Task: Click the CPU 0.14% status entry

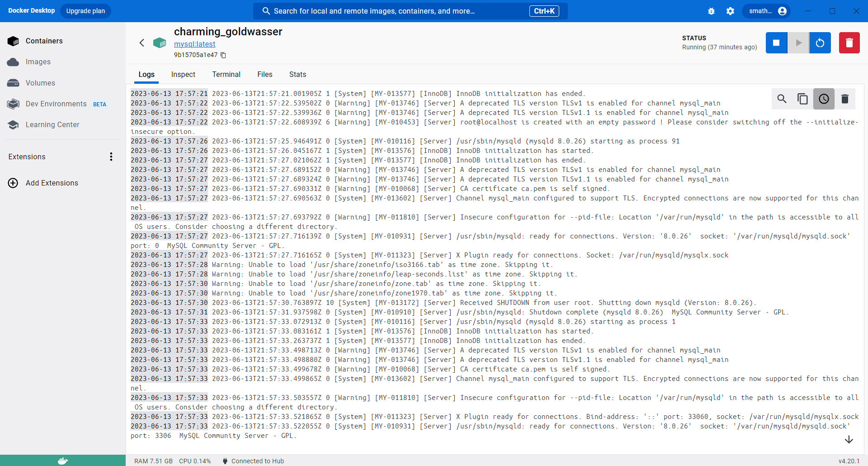Action: point(195,461)
